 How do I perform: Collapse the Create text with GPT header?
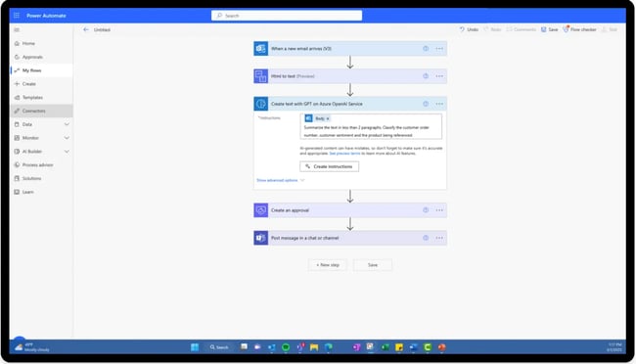click(350, 104)
